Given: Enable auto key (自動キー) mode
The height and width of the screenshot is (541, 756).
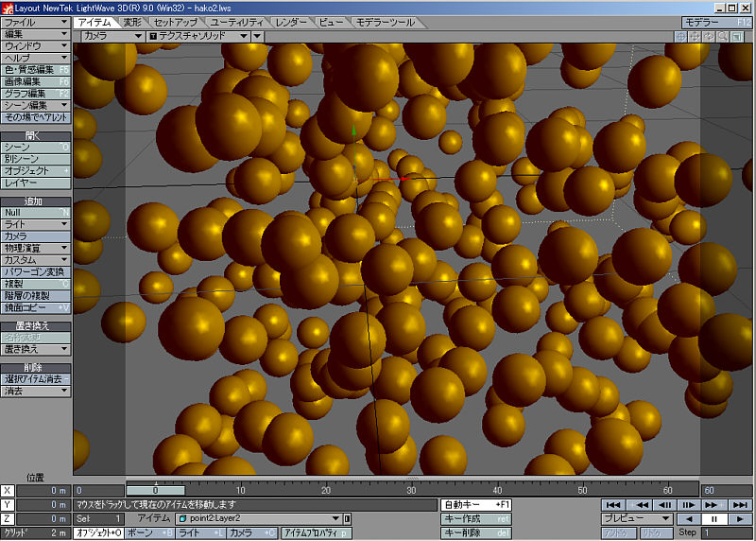Looking at the screenshot, I should pos(476,505).
